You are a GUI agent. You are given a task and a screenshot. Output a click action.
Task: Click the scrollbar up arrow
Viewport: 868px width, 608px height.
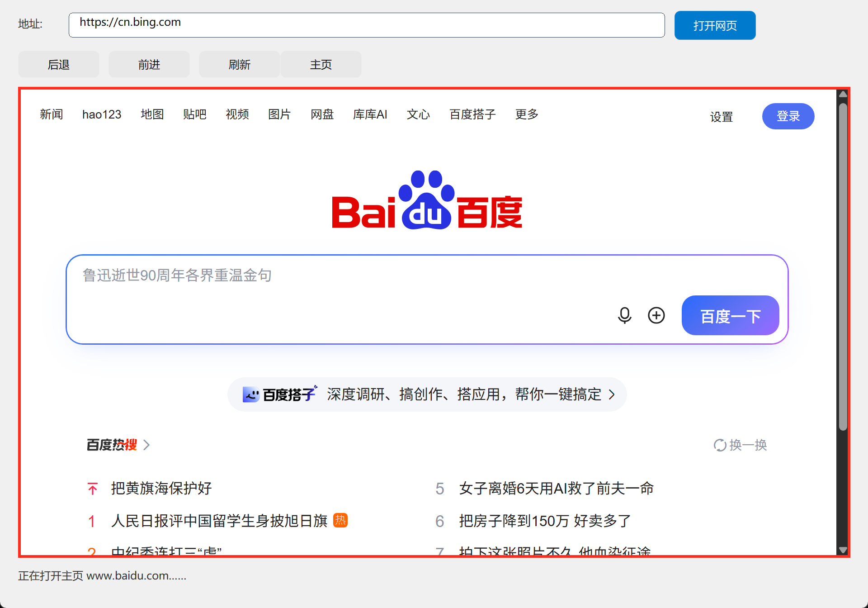click(843, 94)
